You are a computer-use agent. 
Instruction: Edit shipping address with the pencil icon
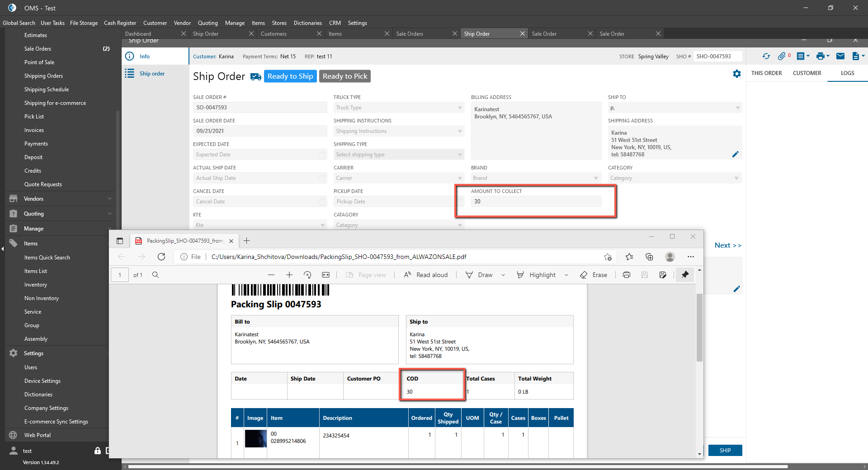click(736, 154)
